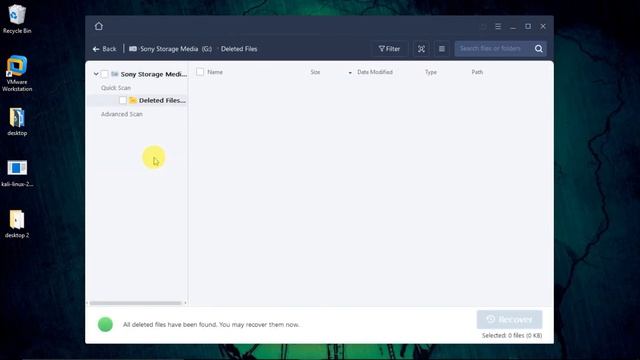The image size is (640, 360).
Task: Click the Quick Scan label
Action: [116, 88]
